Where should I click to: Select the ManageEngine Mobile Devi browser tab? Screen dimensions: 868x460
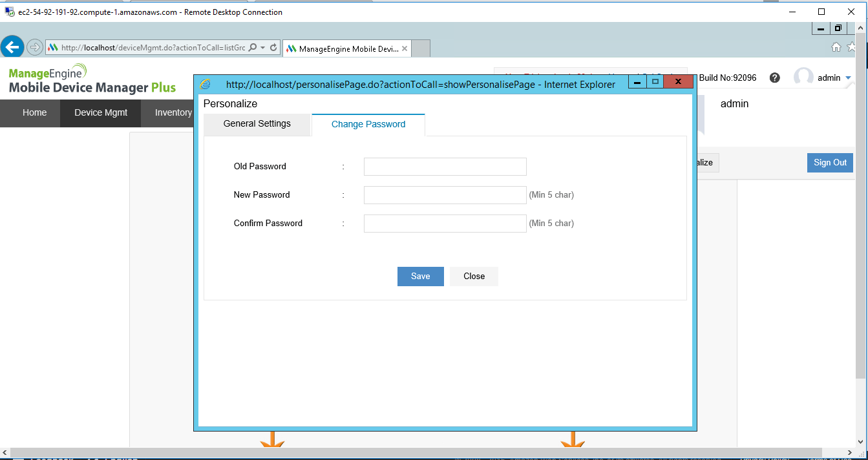343,47
